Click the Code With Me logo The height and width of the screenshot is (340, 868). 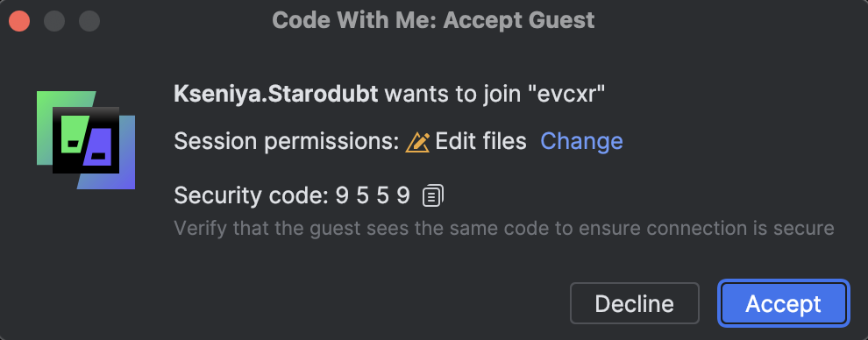coord(86,140)
